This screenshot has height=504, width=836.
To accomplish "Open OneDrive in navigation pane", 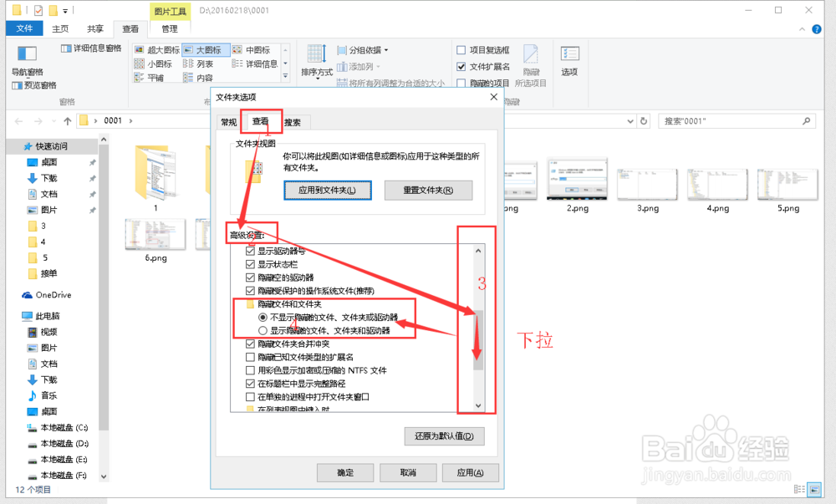I will [x=47, y=294].
